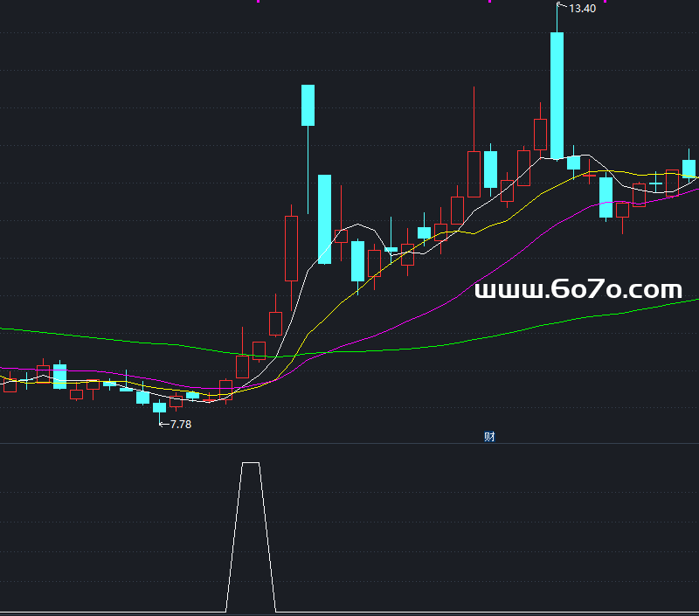Screen dimensions: 699x616
Task: Click the signal peak plateau in indicator panel
Action: click(251, 463)
